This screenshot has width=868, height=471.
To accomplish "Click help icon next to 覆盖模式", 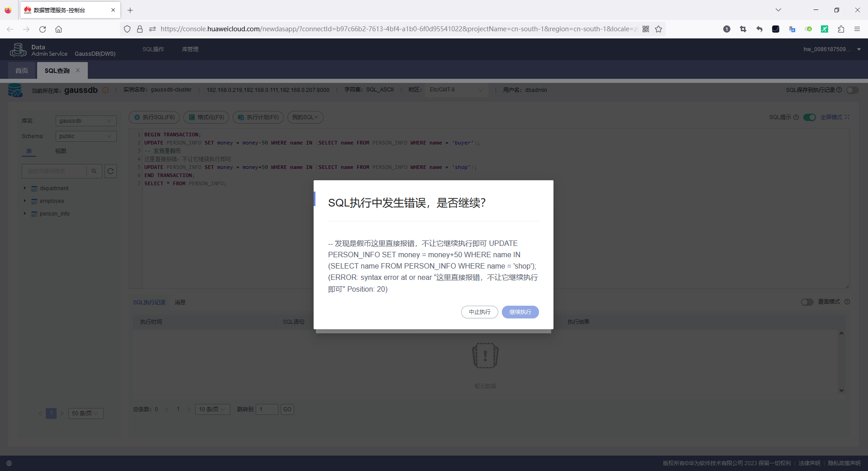I will pos(847,302).
